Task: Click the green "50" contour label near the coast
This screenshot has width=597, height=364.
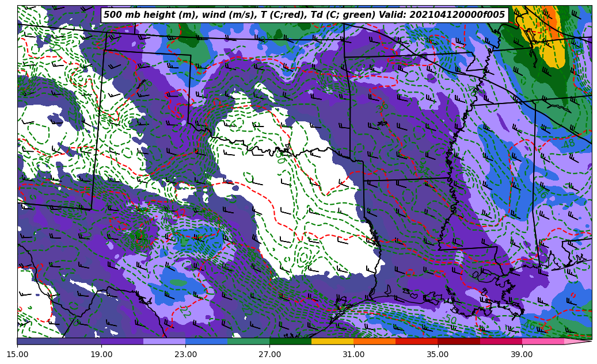Action: point(451,320)
